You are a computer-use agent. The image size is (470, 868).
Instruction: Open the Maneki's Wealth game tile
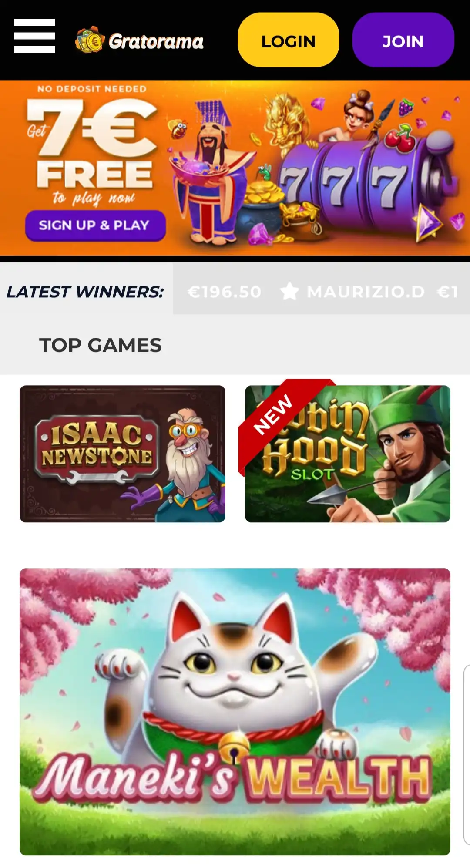pos(235,712)
